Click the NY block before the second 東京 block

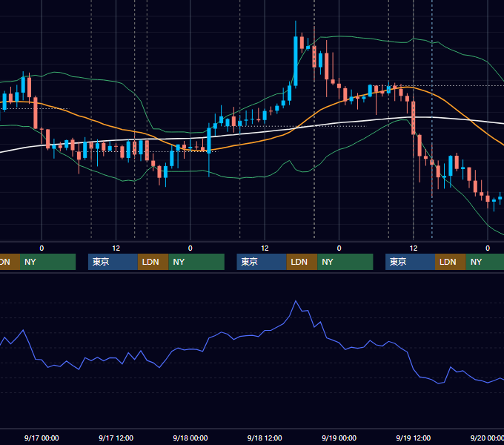pos(196,262)
